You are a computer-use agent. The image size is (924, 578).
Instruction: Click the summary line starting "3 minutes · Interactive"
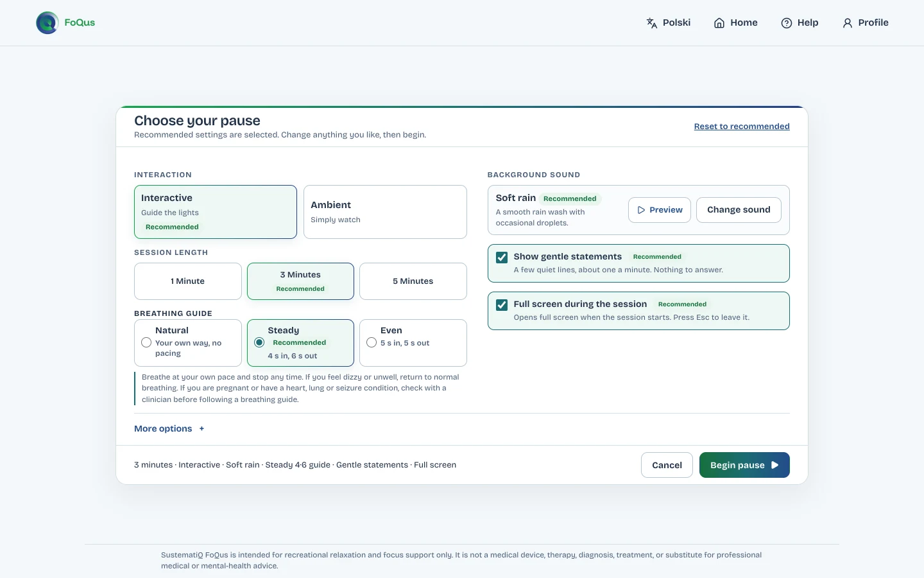(x=295, y=465)
